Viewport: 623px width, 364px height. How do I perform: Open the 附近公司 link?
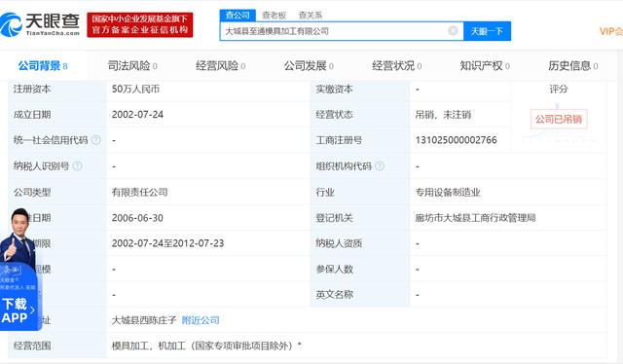pos(201,320)
